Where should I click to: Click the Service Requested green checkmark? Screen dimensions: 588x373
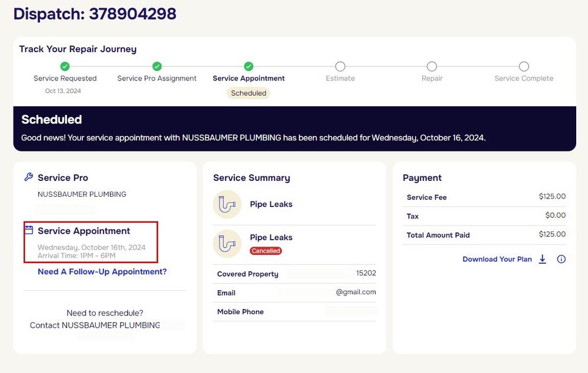pos(65,66)
